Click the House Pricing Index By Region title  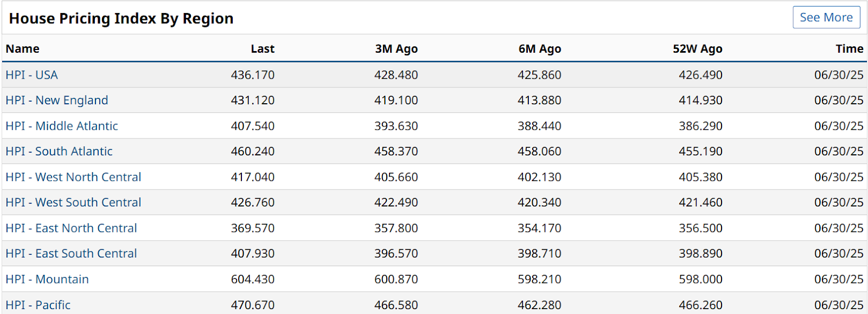pos(122,18)
